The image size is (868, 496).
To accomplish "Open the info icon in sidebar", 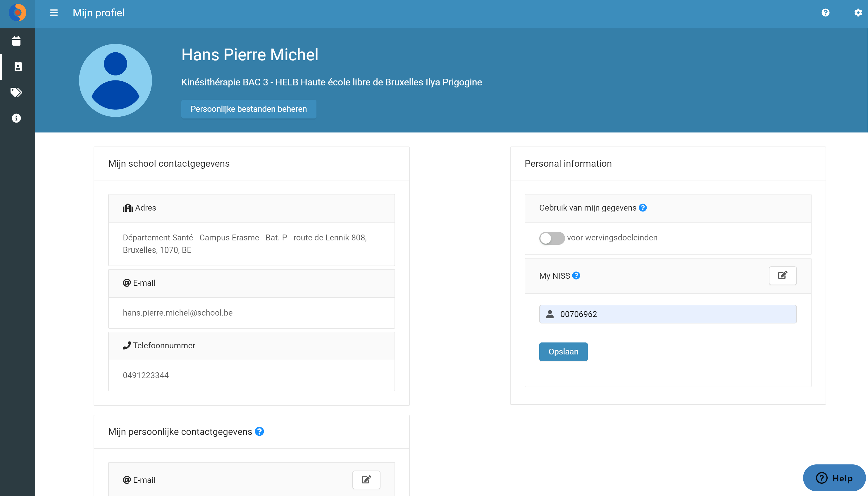I will point(16,118).
